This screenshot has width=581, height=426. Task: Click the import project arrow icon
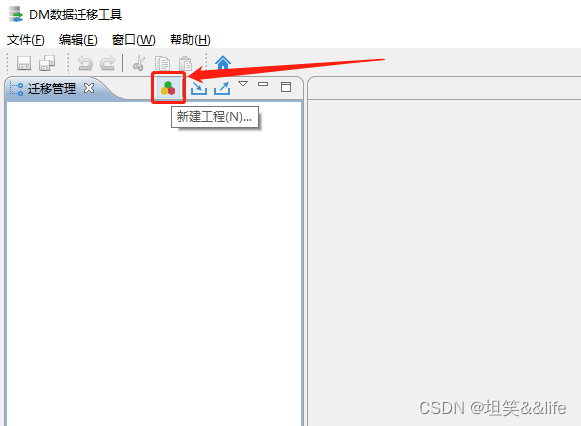pos(199,88)
